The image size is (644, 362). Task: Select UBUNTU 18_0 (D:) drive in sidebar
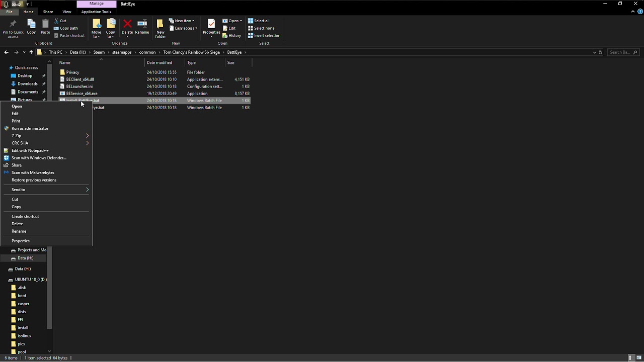pos(31,280)
